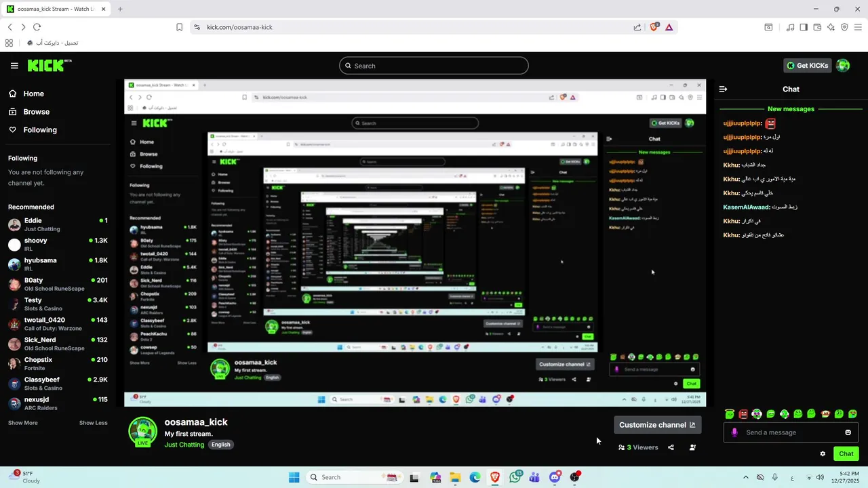868x488 pixels.
Task: Click the share page icon in address bar
Action: 637,27
